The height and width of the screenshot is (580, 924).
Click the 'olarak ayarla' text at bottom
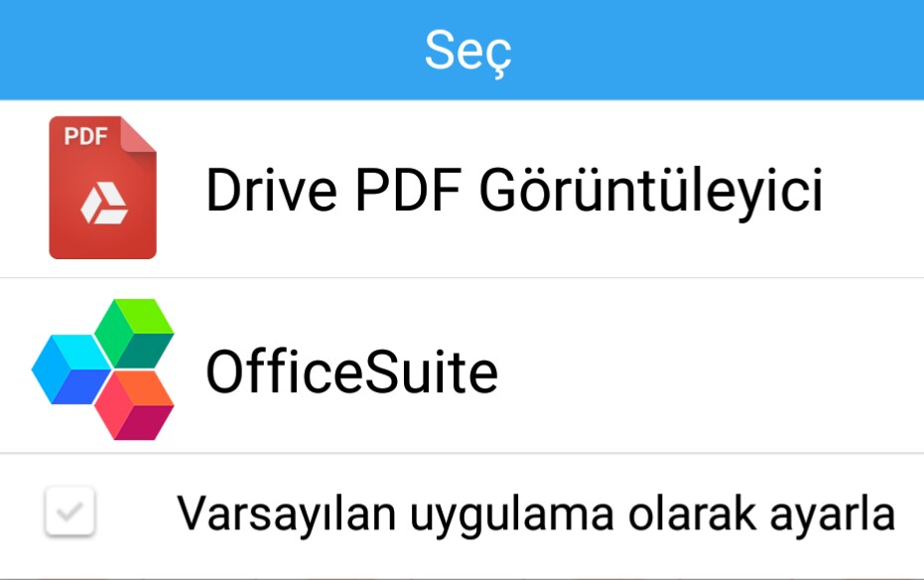pos(761,514)
